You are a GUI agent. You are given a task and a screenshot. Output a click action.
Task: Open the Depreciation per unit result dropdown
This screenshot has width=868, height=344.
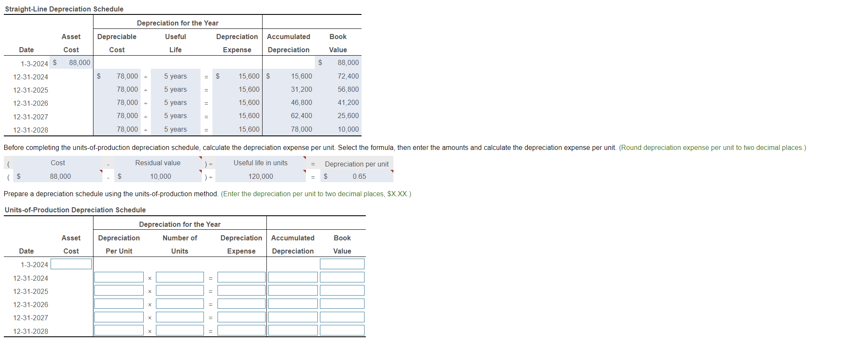356,164
